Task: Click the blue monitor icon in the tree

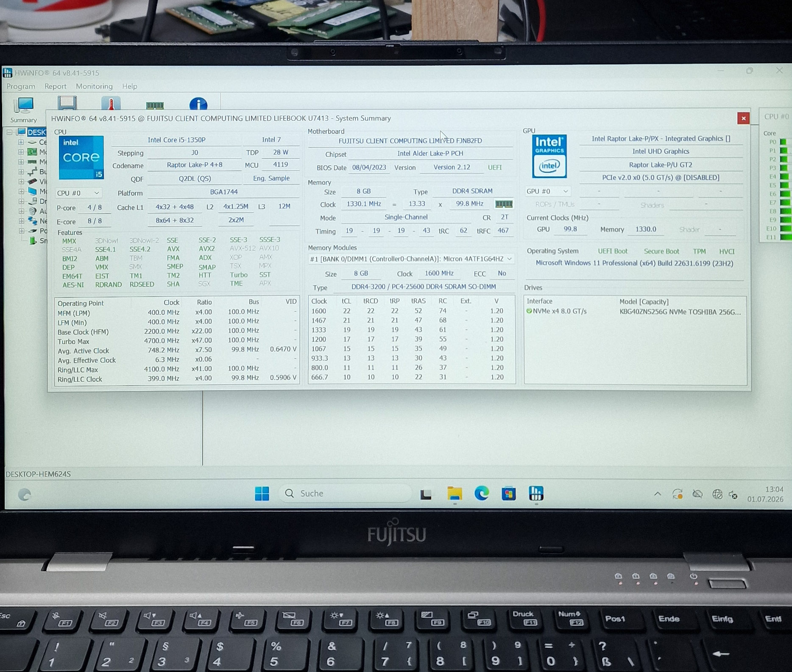Action: coord(32,191)
